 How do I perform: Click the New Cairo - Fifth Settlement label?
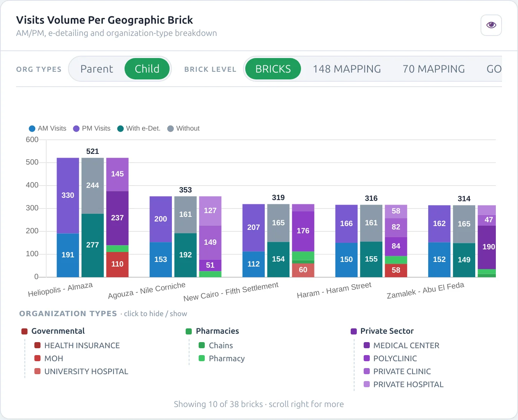pos(231,292)
